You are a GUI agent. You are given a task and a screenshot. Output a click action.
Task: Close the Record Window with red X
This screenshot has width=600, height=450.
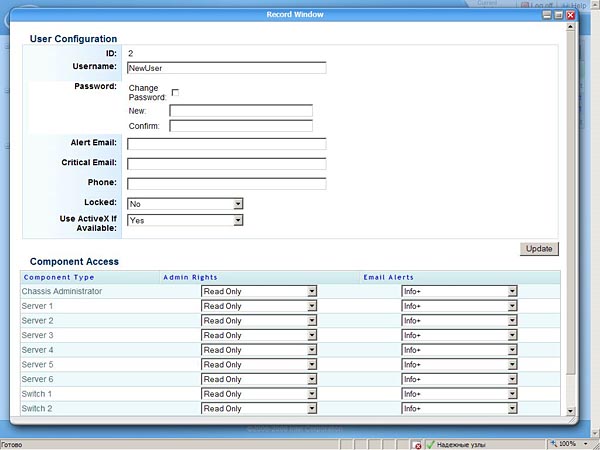click(571, 15)
